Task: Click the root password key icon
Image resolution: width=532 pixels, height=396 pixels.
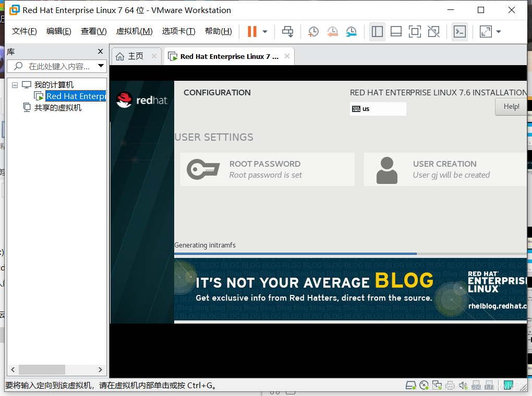Action: click(203, 169)
